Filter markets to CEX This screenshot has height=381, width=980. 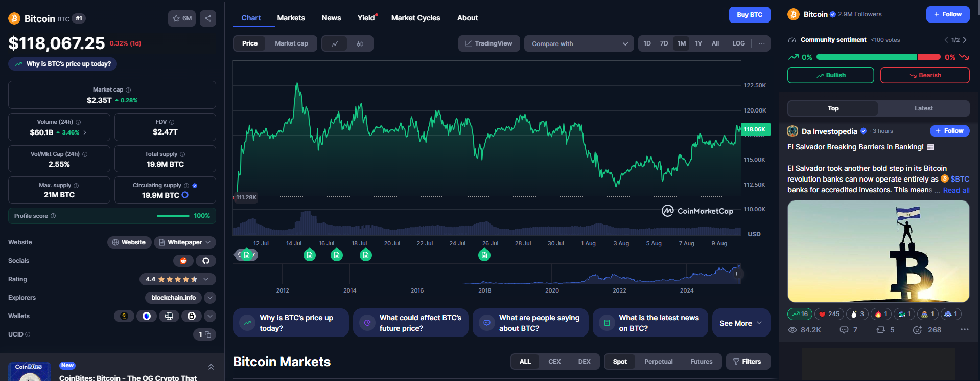pos(554,362)
